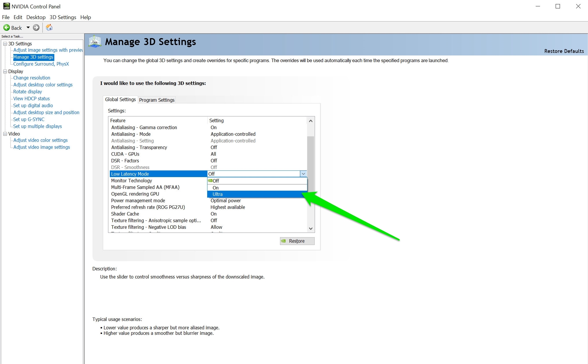Select Preferred refresh rate (ROG PG27U) row
588x364 pixels.
[208, 207]
